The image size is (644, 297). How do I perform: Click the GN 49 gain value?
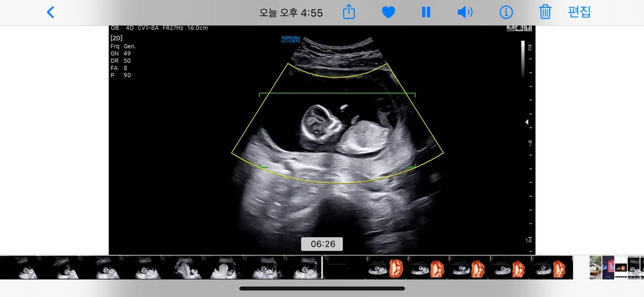[120, 54]
